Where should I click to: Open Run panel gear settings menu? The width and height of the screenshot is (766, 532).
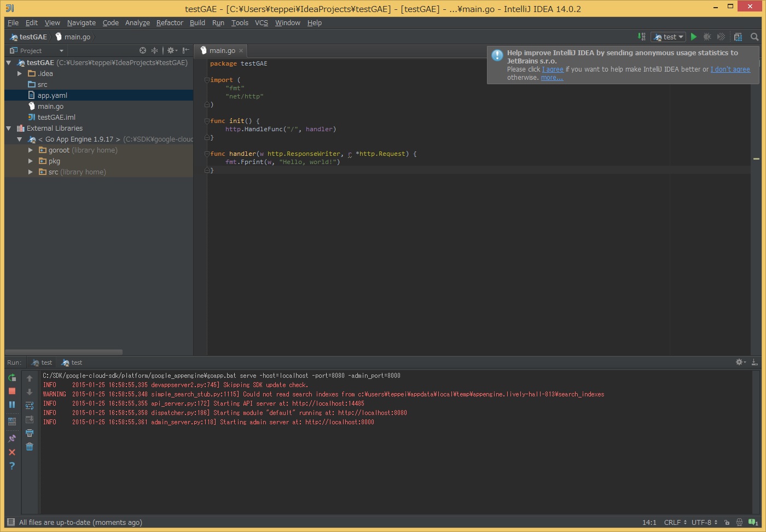coord(741,362)
